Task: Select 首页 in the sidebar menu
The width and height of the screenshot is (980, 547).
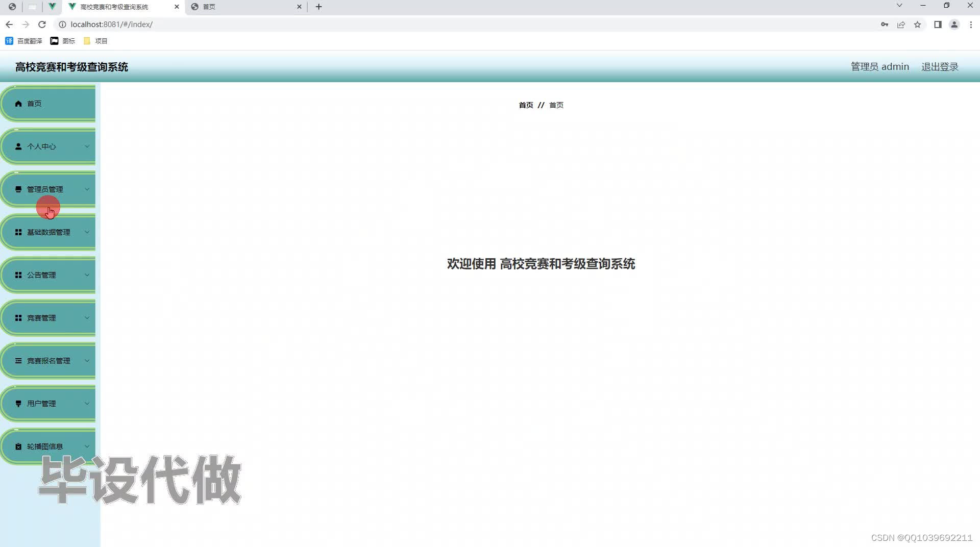Action: [x=34, y=104]
